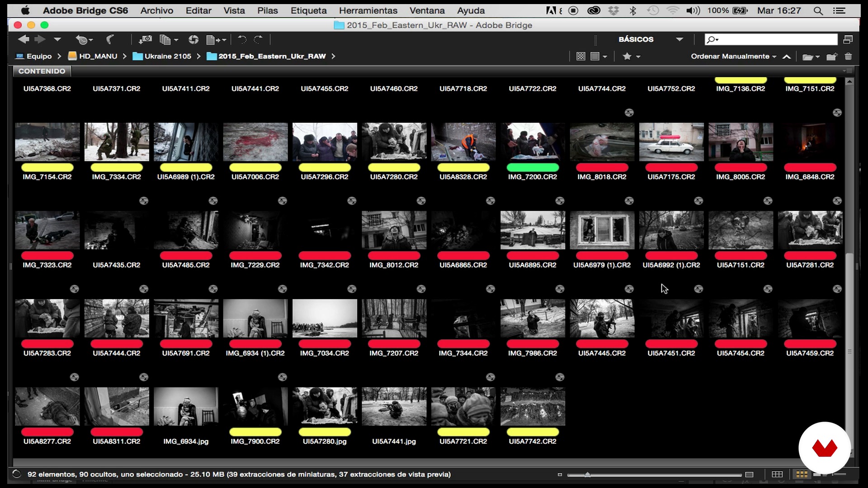Expand chevron after 2015_Feb_Eastern_Ukr_RAW
This screenshot has width=868, height=488.
click(334, 56)
